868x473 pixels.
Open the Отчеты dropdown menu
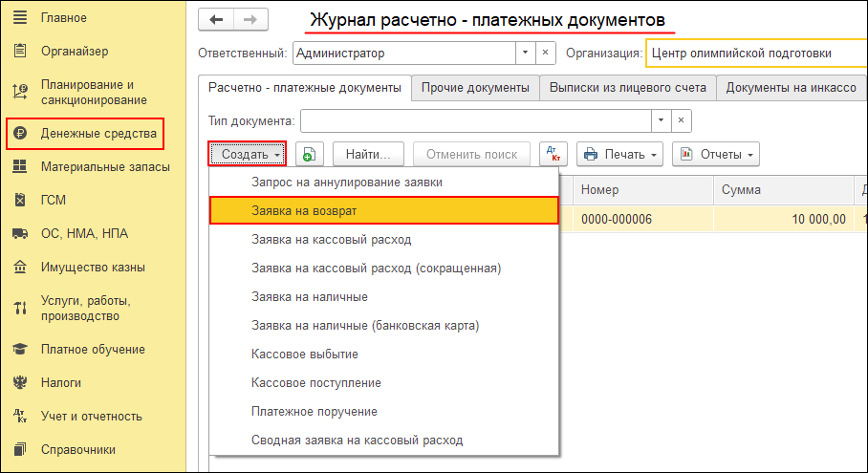pos(715,155)
